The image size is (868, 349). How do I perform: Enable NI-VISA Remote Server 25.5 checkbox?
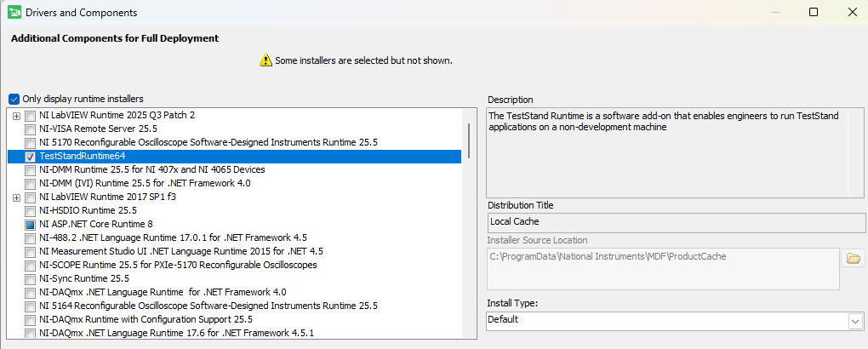[x=30, y=129]
